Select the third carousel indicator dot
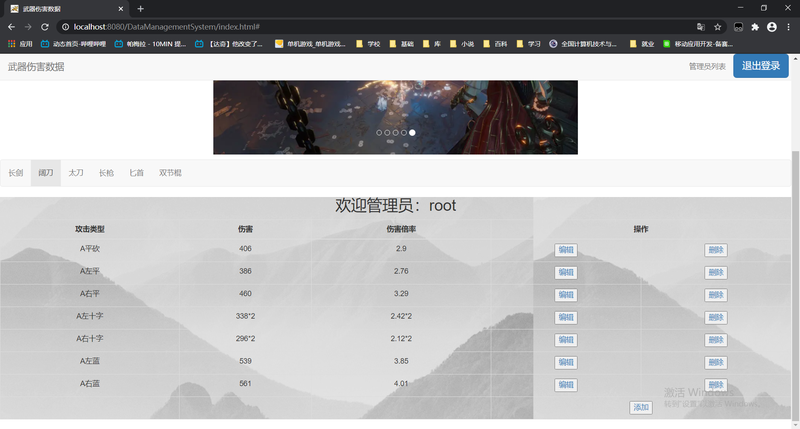Screen dimensions: 800x429 click(x=395, y=133)
